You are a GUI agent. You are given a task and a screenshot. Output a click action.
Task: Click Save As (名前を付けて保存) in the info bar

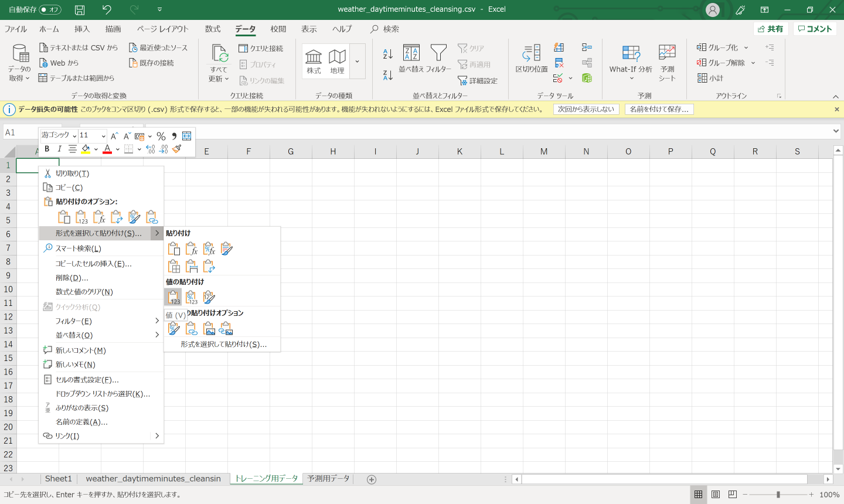pos(659,109)
